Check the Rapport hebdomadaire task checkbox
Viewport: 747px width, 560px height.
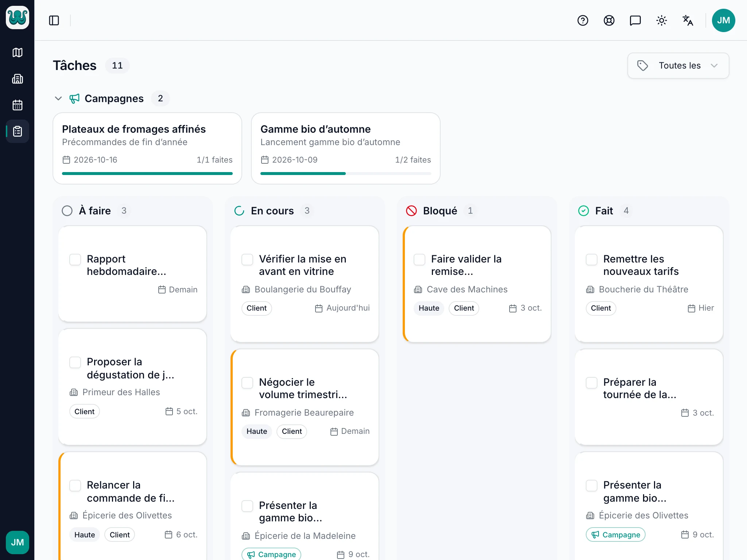tap(75, 260)
